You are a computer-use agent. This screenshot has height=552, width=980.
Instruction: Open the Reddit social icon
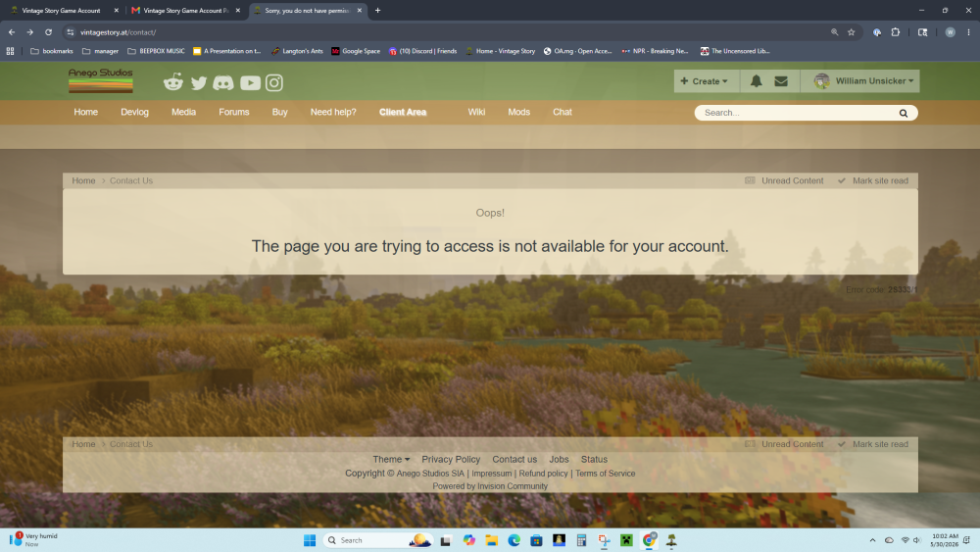[173, 82]
